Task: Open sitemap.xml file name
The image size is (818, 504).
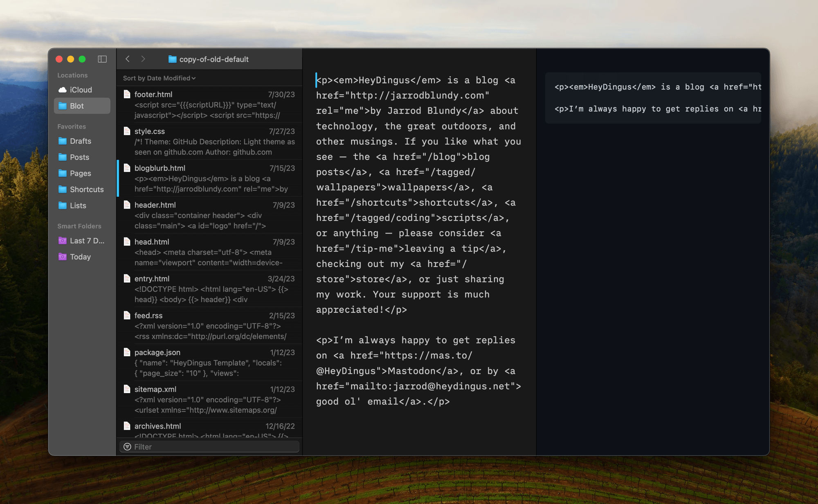Action: [155, 389]
